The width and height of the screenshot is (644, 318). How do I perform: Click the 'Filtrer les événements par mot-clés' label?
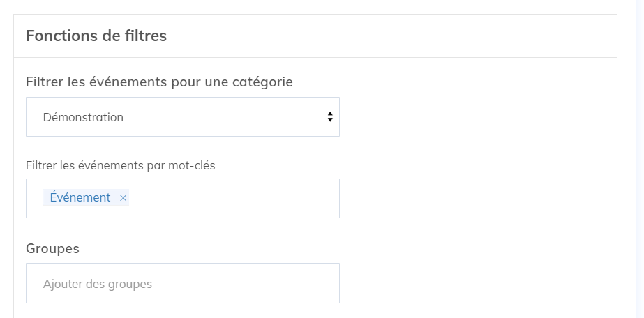(120, 165)
